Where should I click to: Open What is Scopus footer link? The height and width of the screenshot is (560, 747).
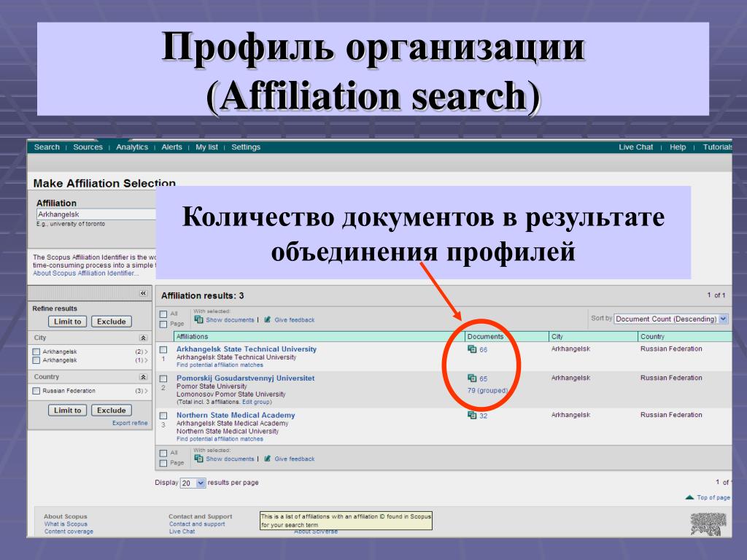click(x=66, y=524)
